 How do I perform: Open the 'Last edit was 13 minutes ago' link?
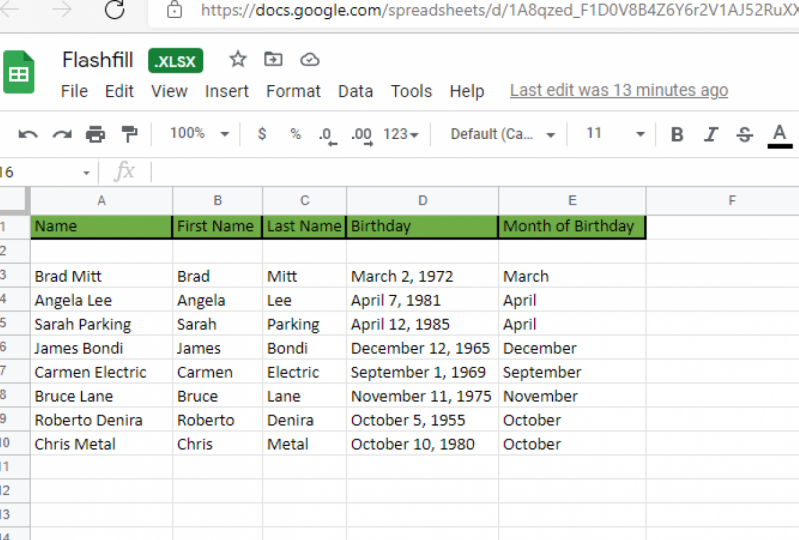(618, 91)
